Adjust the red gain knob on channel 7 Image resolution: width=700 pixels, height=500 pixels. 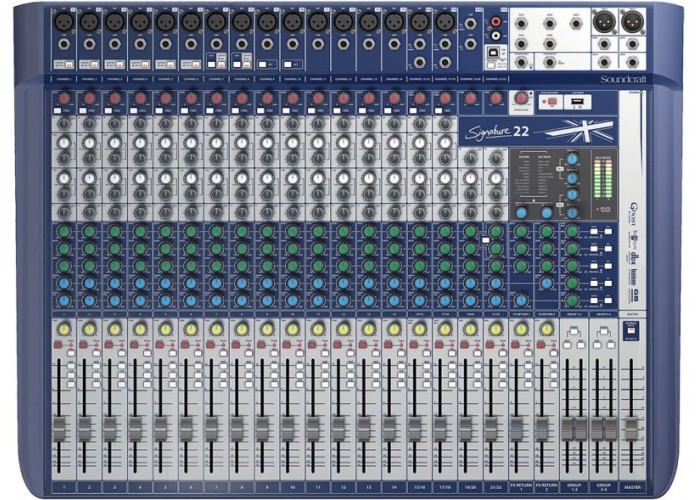pos(216,98)
